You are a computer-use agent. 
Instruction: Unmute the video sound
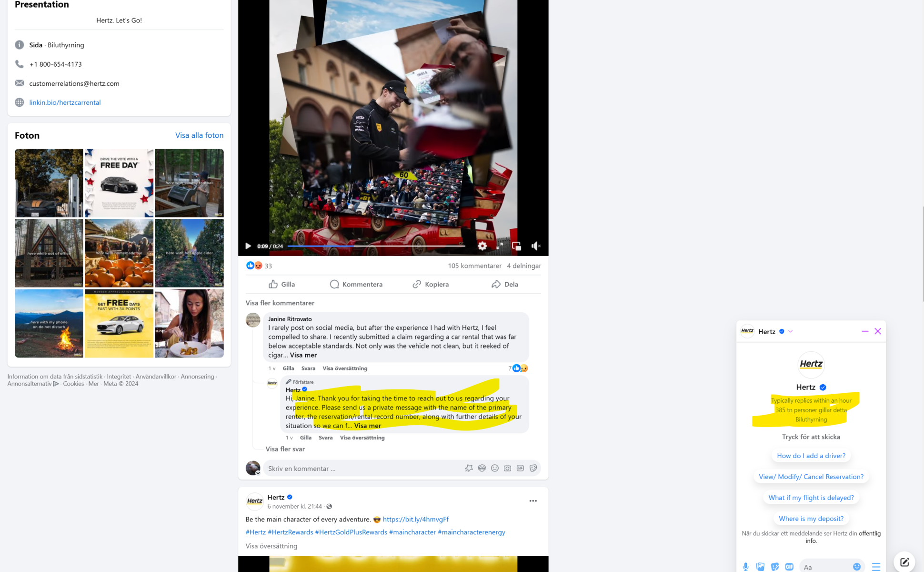tap(535, 246)
